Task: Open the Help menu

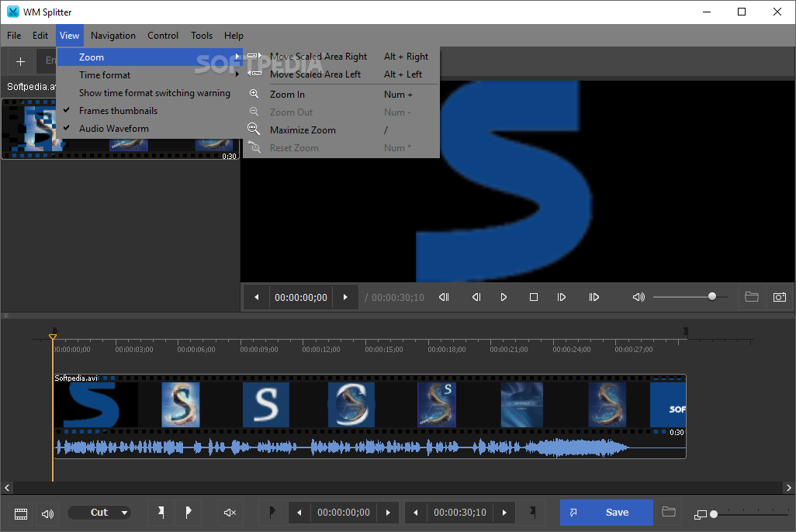Action: (x=234, y=36)
